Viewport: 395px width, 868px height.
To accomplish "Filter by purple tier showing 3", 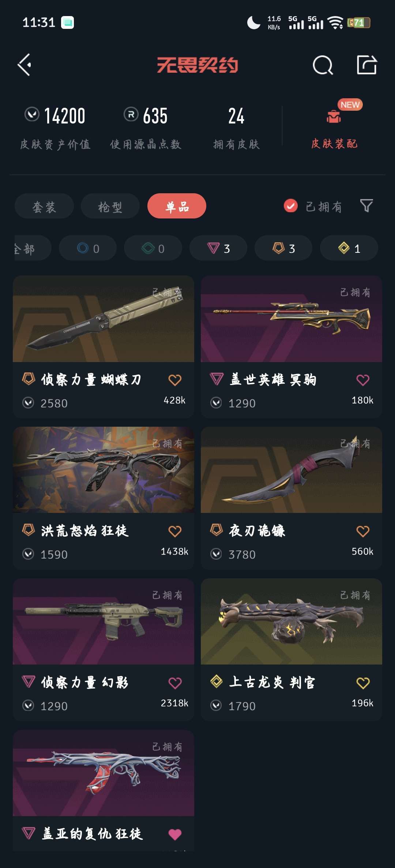I will [218, 248].
